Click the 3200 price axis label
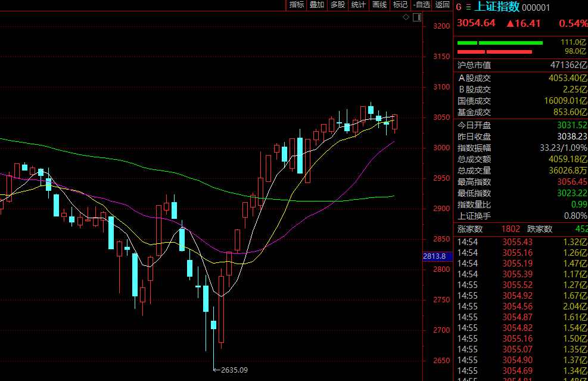This screenshot has height=381, width=588. pos(441,26)
